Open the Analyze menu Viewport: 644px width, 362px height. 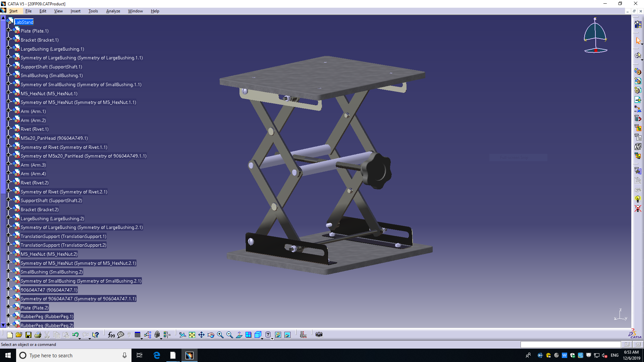coord(113,11)
